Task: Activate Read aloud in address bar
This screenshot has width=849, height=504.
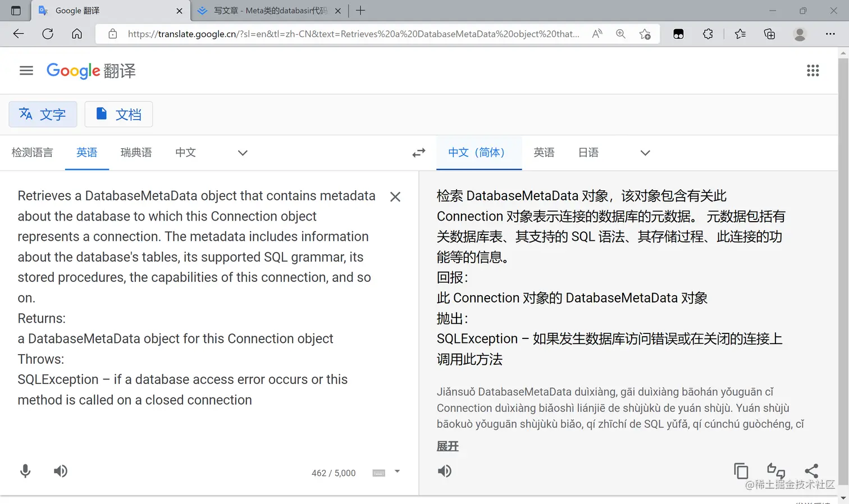Action: 597,34
